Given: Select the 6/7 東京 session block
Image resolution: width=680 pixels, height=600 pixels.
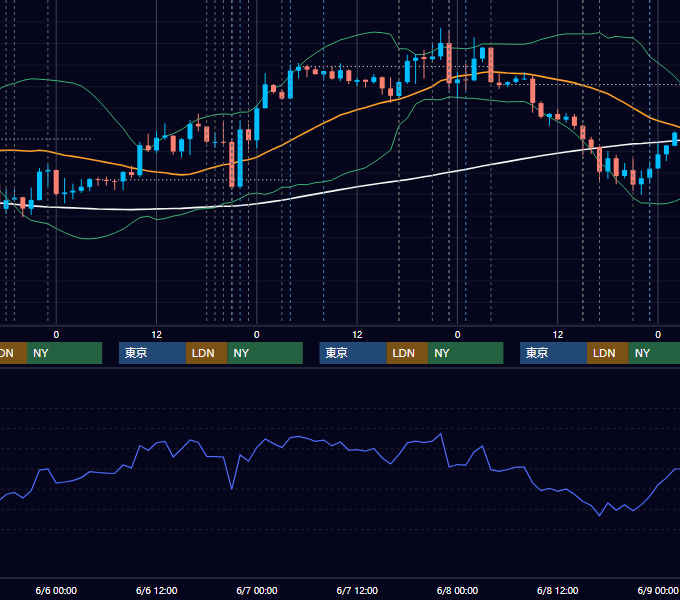Looking at the screenshot, I should click(x=353, y=353).
